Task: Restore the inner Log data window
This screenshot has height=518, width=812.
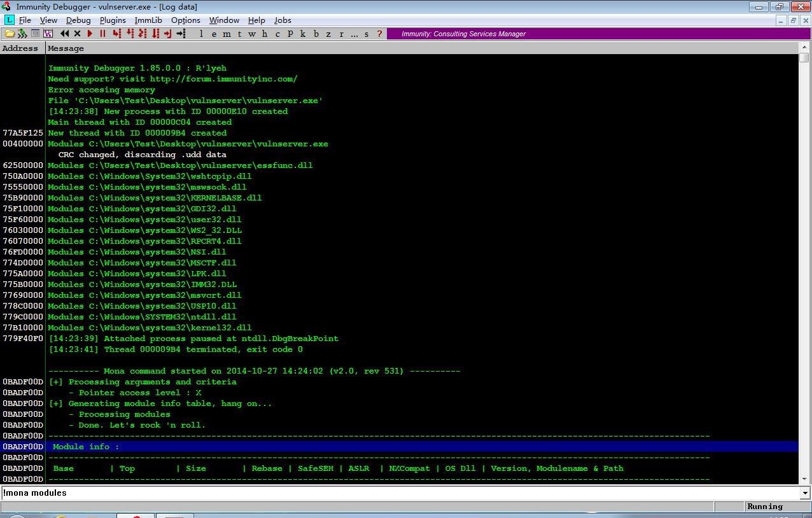Action: (x=794, y=20)
